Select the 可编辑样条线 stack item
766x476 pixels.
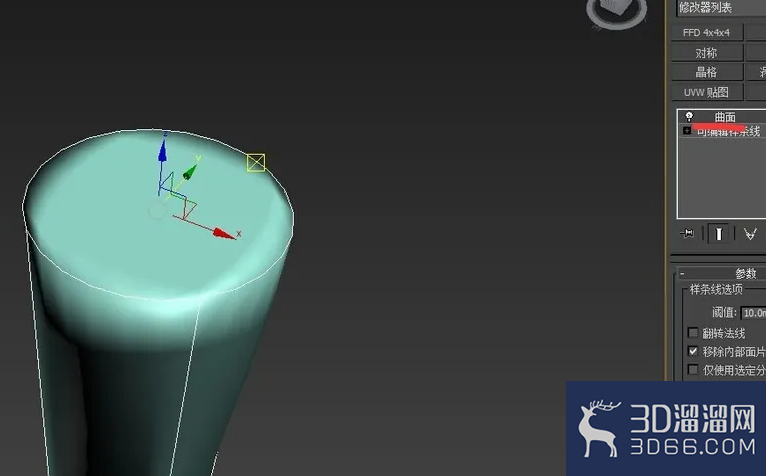click(x=728, y=131)
